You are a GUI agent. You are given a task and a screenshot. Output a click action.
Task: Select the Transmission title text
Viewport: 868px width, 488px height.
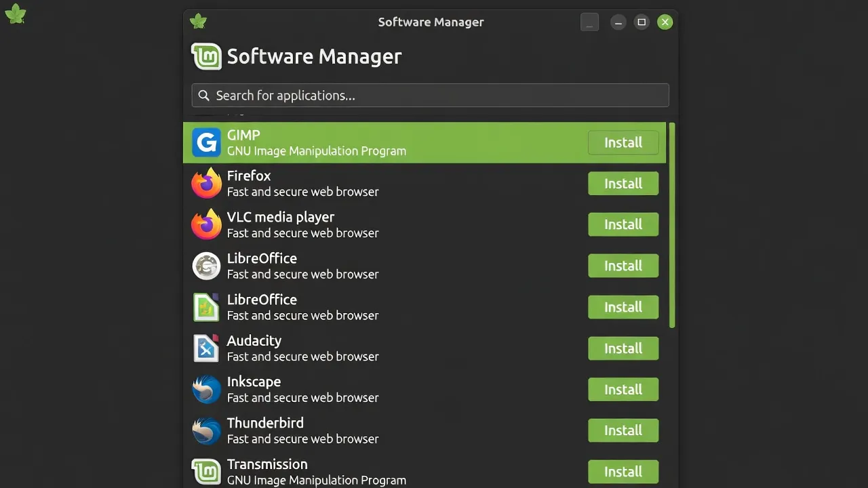pyautogui.click(x=267, y=464)
